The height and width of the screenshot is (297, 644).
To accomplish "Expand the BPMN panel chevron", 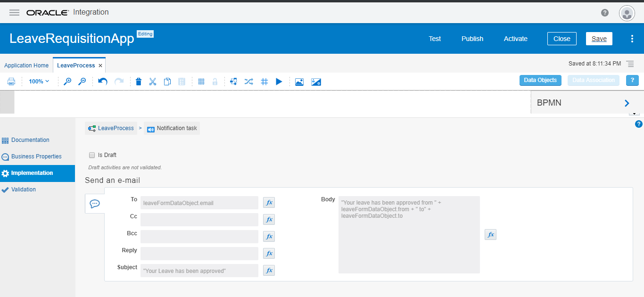I will (x=627, y=103).
